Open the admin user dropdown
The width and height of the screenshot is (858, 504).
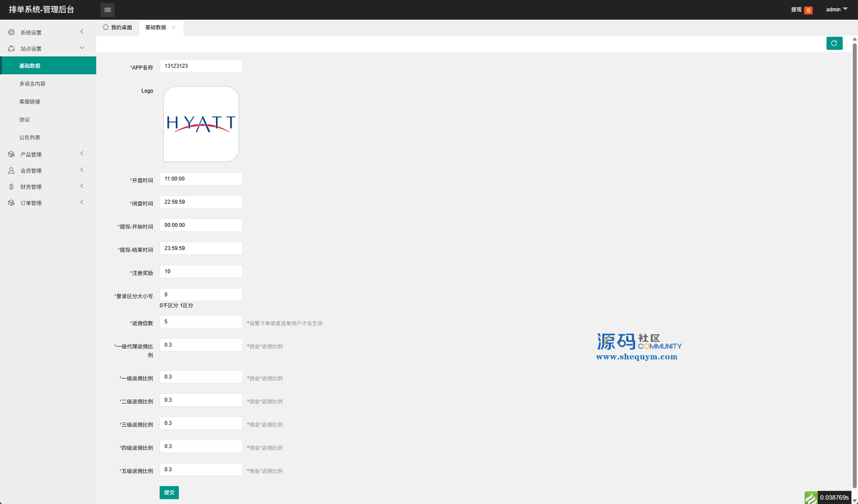point(836,9)
